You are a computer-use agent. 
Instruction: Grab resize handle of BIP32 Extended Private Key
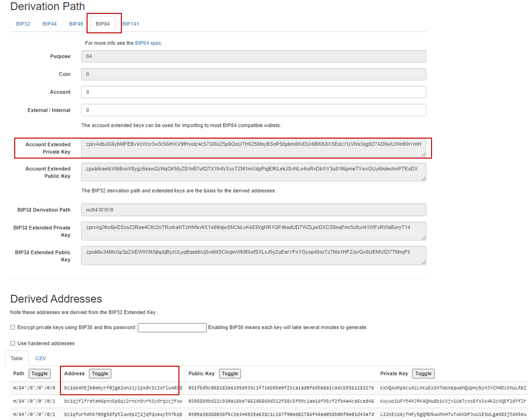[424, 237]
